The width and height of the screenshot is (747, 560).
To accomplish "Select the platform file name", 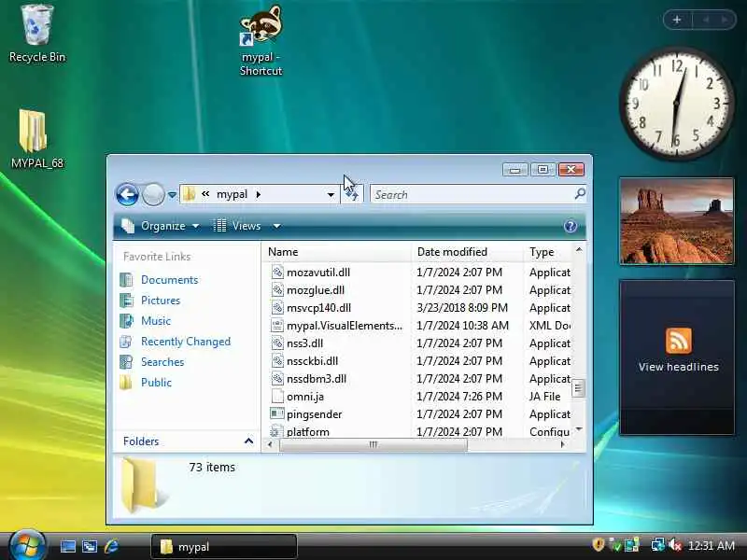I will point(308,432).
